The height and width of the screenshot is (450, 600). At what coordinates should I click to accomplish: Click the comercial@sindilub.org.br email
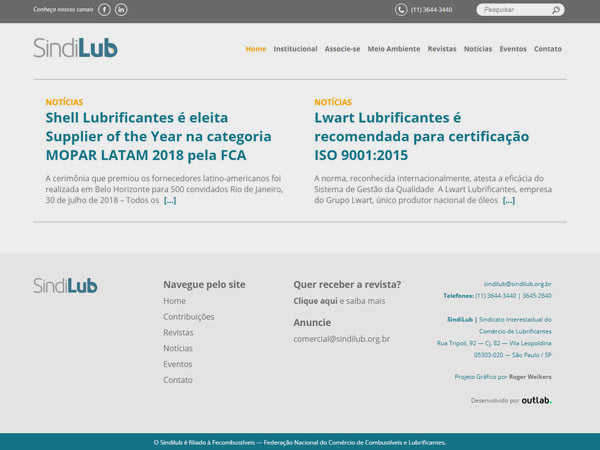coord(341,339)
